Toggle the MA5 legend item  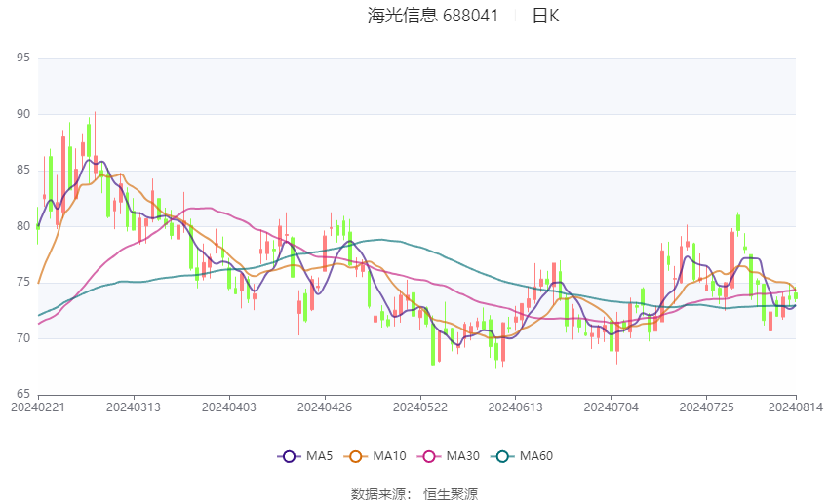pyautogui.click(x=304, y=456)
